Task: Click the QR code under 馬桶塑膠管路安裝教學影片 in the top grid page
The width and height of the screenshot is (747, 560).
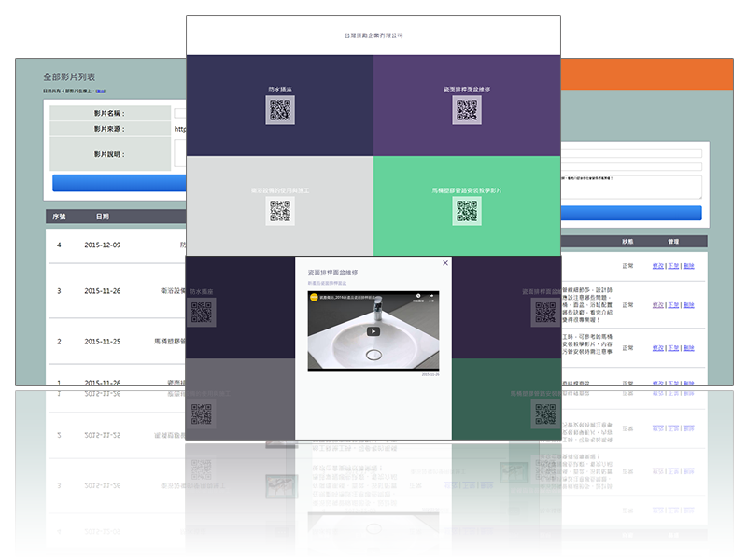Action: [467, 211]
